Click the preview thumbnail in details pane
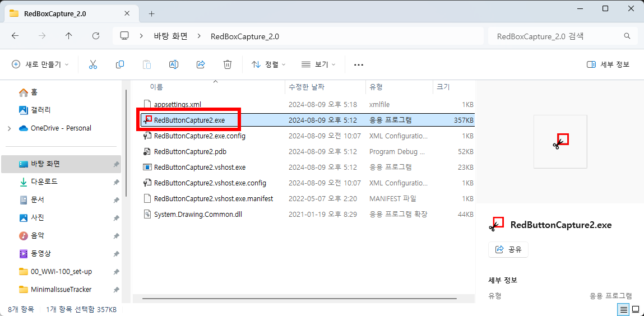Viewport: 644px width, 316px height. pyautogui.click(x=560, y=142)
